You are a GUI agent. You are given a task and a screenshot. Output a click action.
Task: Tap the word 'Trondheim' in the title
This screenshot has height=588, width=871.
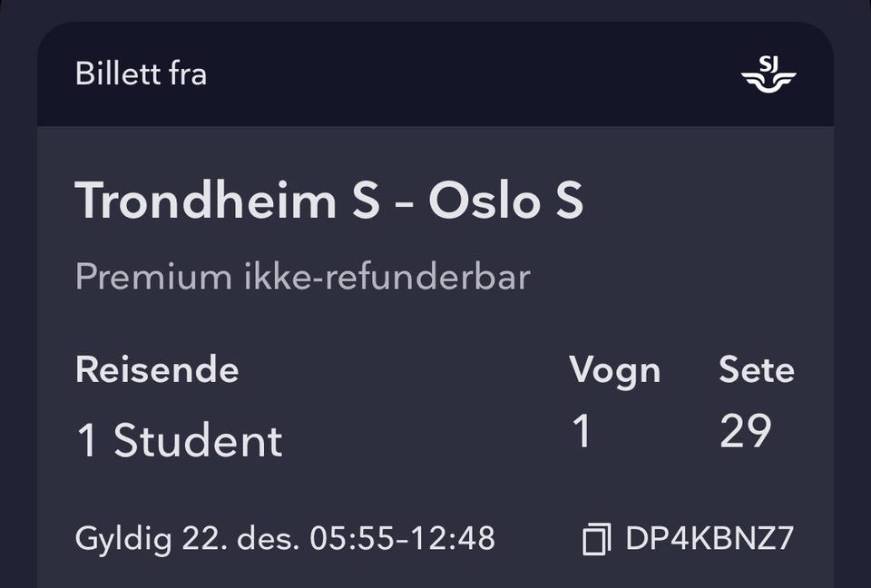(x=206, y=200)
